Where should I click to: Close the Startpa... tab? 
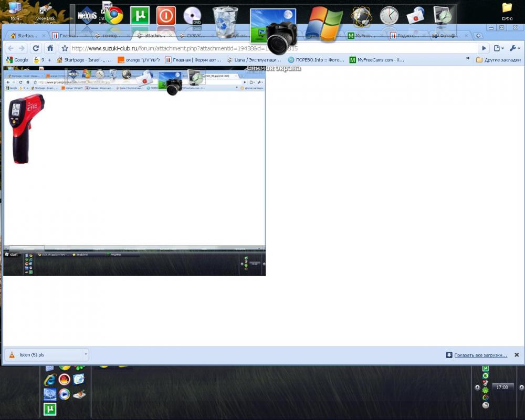(x=44, y=36)
